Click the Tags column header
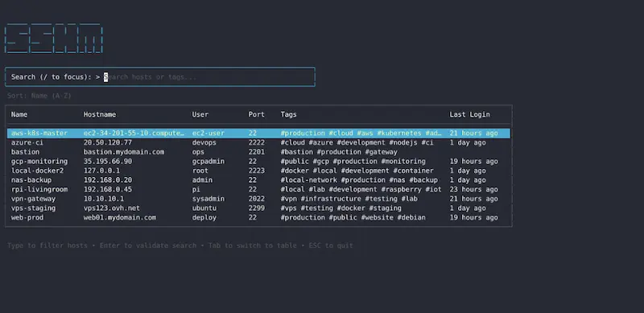The image size is (644, 313). [x=288, y=114]
